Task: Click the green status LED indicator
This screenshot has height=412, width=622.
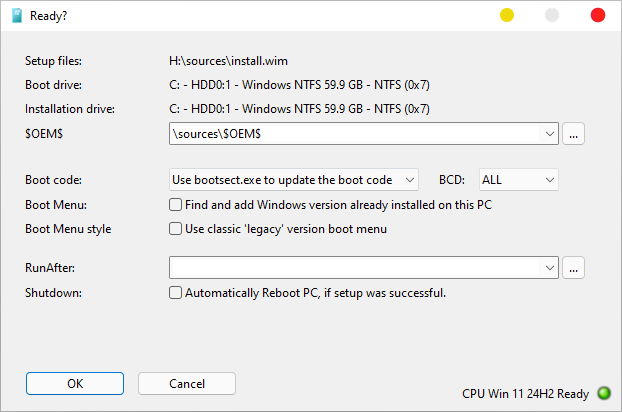Action: click(603, 394)
